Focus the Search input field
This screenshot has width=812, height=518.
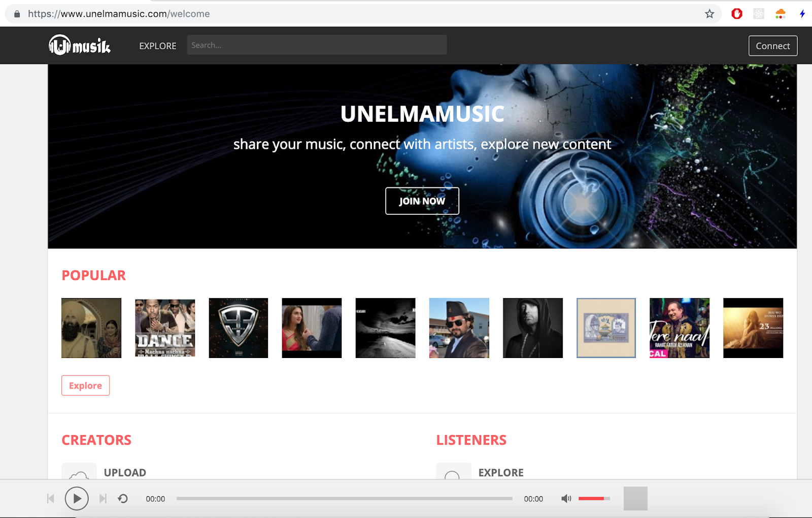(x=317, y=45)
